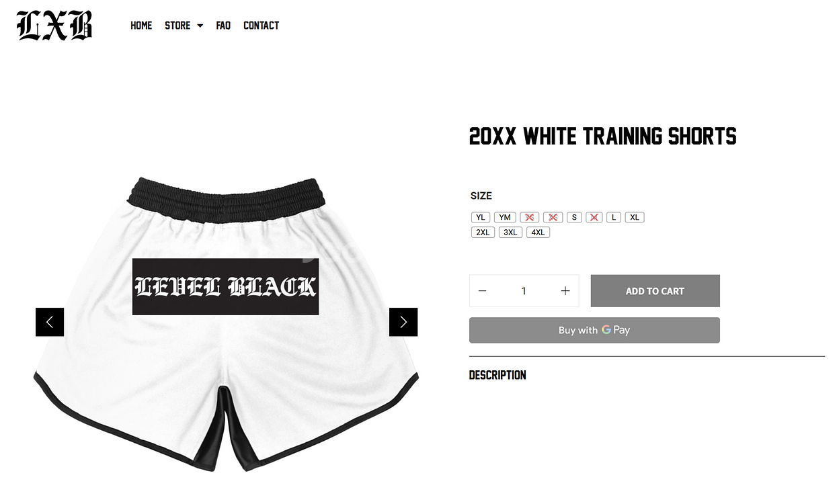
Task: Go to the Contact page
Action: click(x=261, y=26)
